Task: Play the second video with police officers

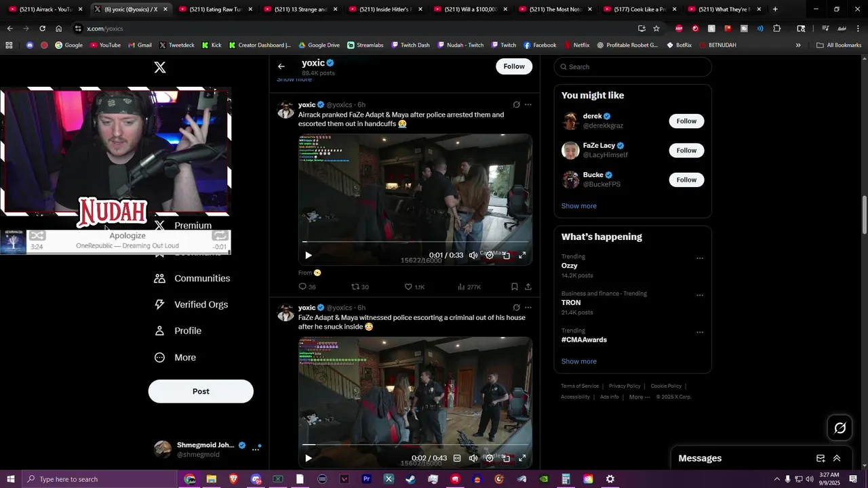Action: tap(308, 458)
